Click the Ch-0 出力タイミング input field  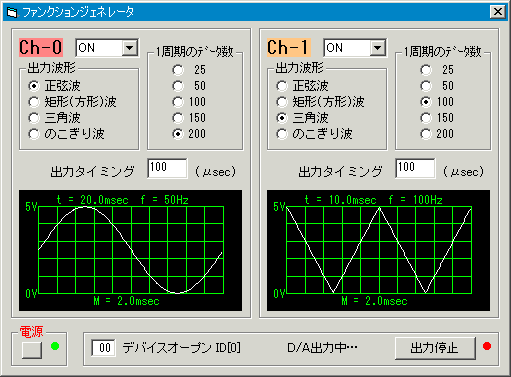coord(167,168)
